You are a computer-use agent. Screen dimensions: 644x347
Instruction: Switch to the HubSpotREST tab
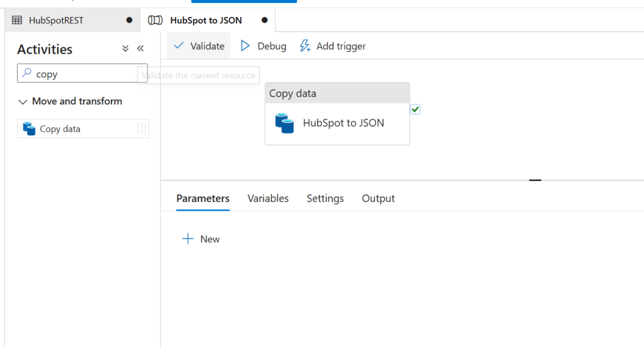[55, 20]
